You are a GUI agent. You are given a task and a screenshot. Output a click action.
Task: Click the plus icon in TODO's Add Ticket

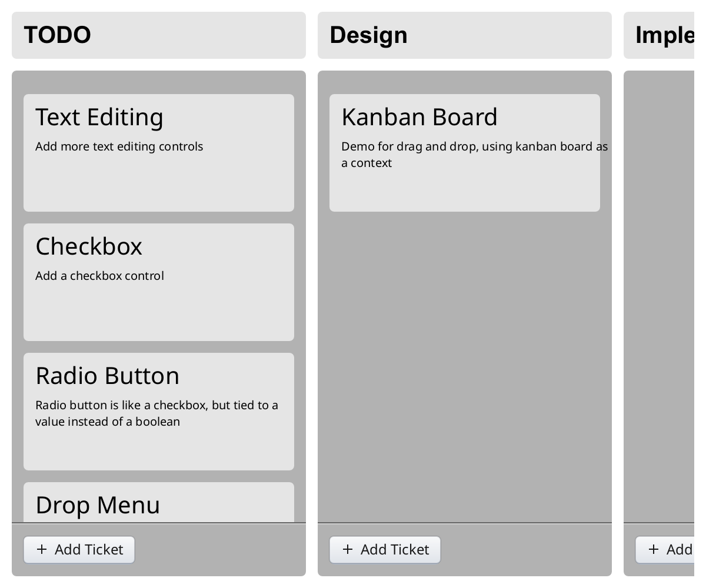point(42,549)
